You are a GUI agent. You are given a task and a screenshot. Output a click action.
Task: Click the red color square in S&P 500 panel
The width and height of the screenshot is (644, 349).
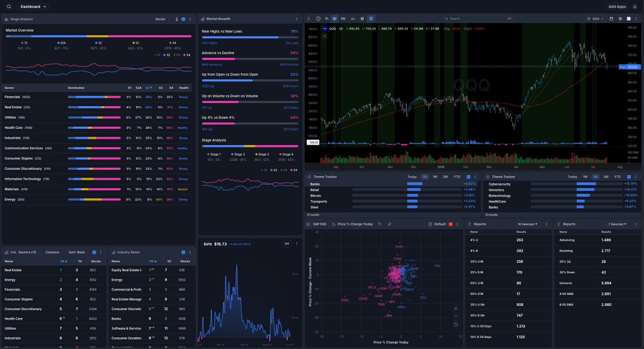(451, 224)
